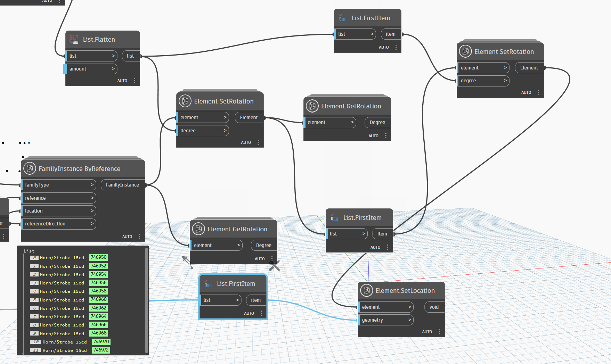Click the FamilyInstance output port
The width and height of the screenshot is (611, 364).
pyautogui.click(x=123, y=185)
